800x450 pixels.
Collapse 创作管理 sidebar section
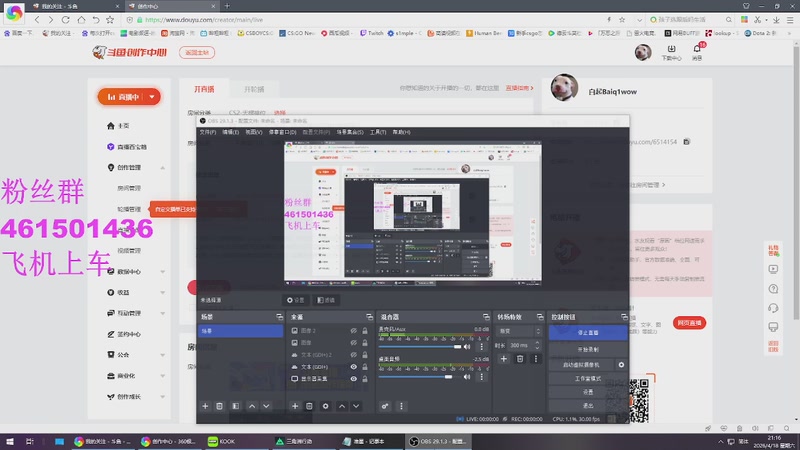[x=163, y=167]
